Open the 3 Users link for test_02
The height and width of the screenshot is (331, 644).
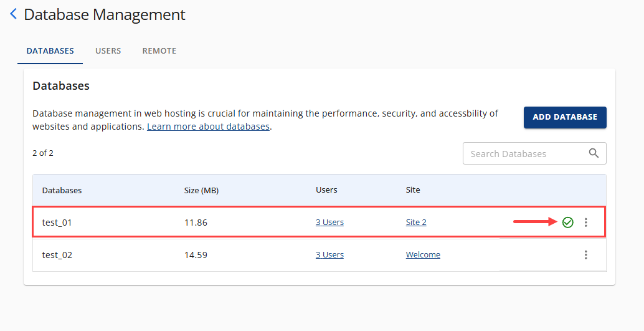[329, 255]
